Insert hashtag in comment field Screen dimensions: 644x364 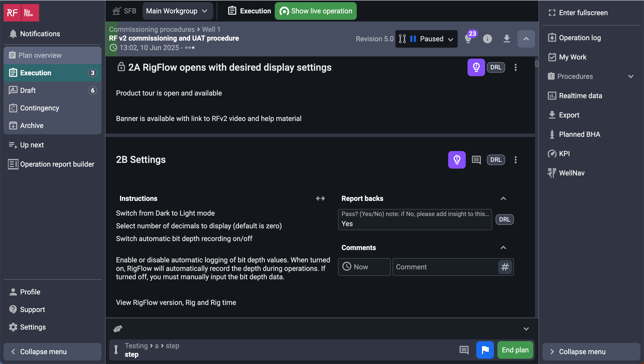(x=505, y=267)
